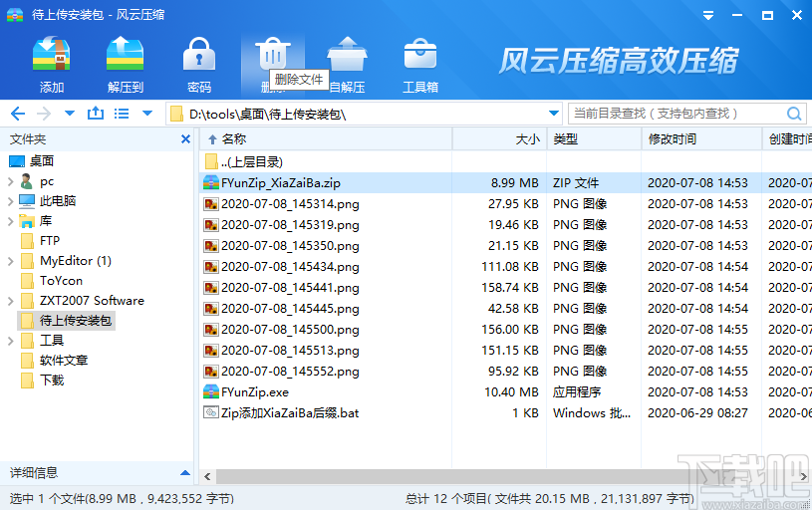Expand the address path dropdown
812x510 pixels.
(x=554, y=114)
